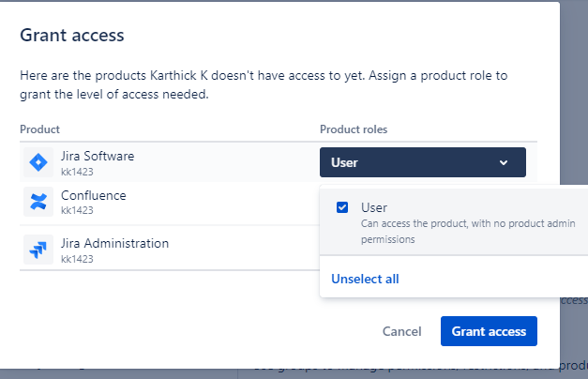Screen dimensions: 588x379
Task: Click the Confluence product icon
Action: coord(38,202)
